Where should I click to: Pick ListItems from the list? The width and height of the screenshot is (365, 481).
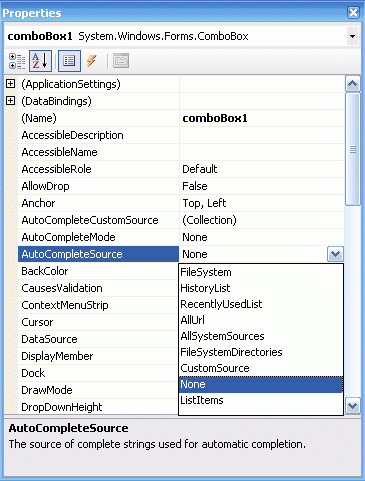(261, 400)
